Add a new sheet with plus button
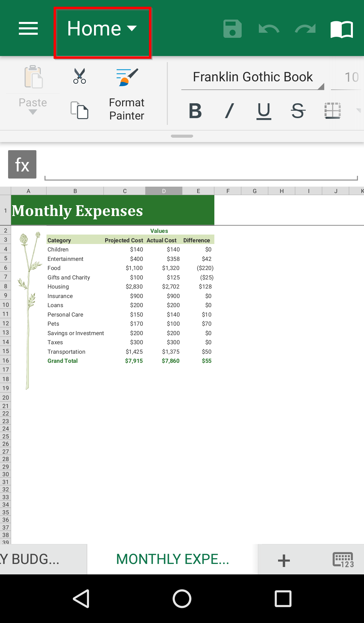364x623 pixels. [x=284, y=561]
